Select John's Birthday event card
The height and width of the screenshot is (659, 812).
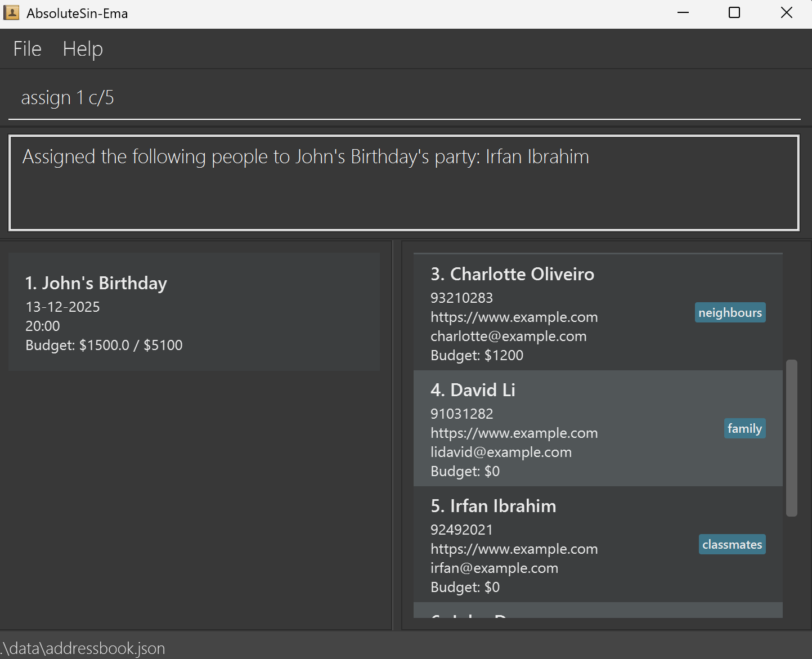pyautogui.click(x=194, y=312)
